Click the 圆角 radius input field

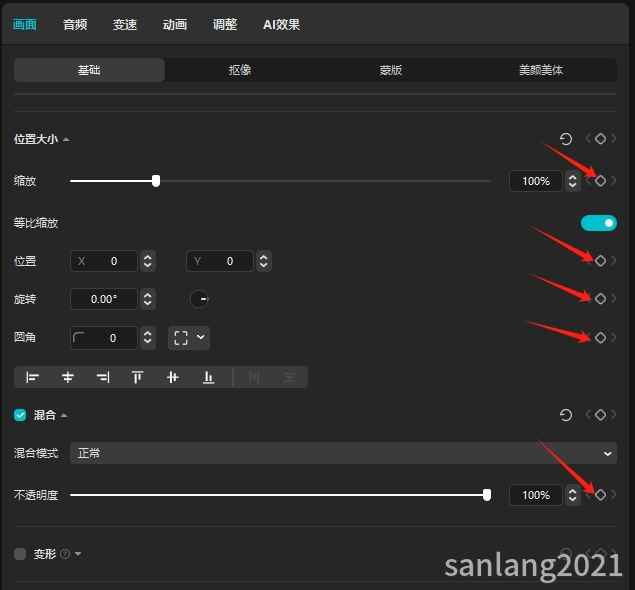(104, 338)
